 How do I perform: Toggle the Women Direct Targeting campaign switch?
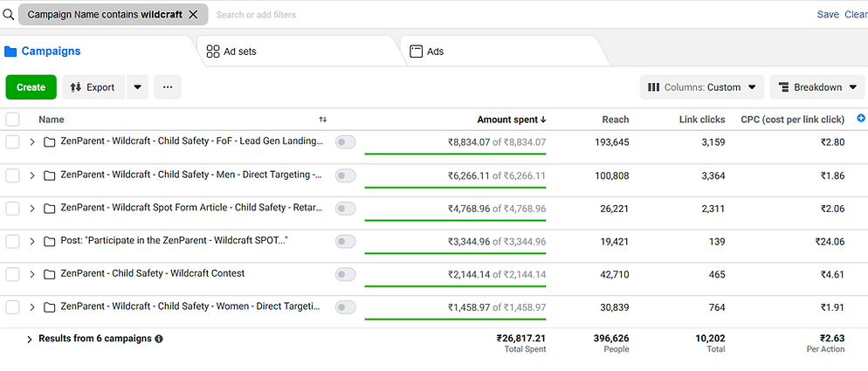click(346, 307)
